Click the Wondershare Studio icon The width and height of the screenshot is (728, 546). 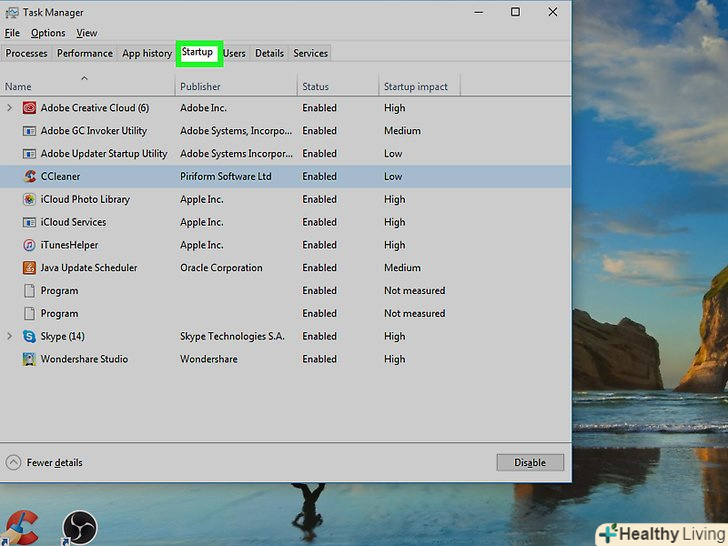click(x=29, y=359)
